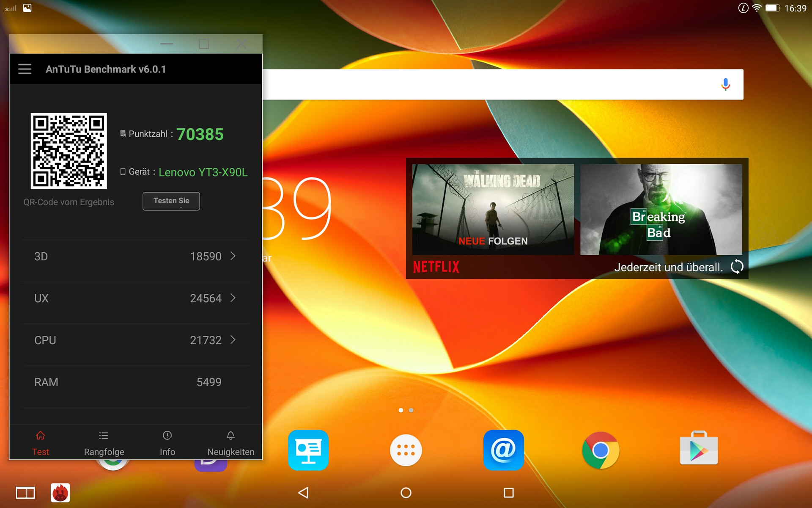Open the Google Play Store
Viewport: 812px width, 508px height.
tap(699, 449)
